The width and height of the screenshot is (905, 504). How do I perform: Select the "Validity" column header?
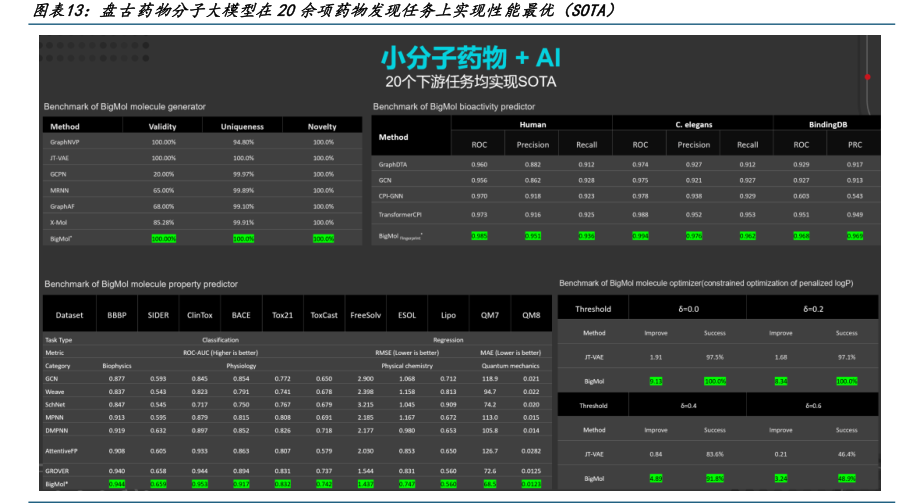click(162, 126)
